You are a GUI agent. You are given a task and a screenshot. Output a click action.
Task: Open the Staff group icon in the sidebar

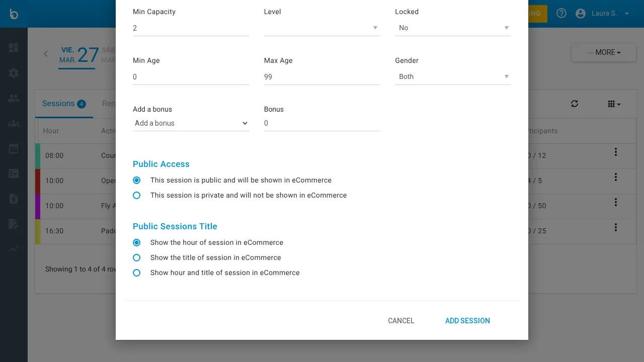14,123
